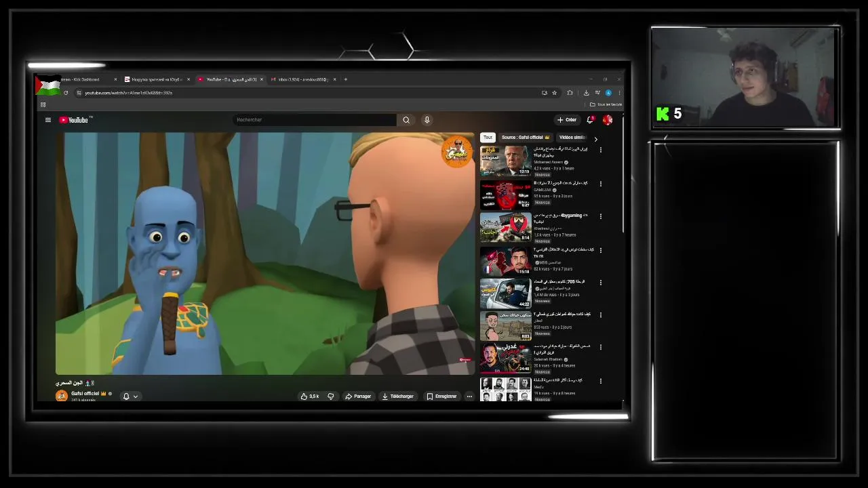Screen dimensions: 868x488
Task: Open the browser three-dot menu
Action: point(618,93)
